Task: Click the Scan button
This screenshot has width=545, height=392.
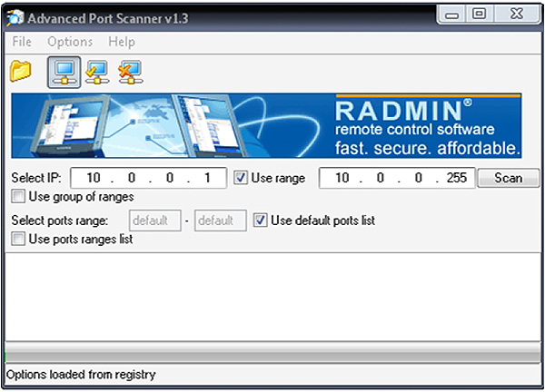Action: point(508,178)
